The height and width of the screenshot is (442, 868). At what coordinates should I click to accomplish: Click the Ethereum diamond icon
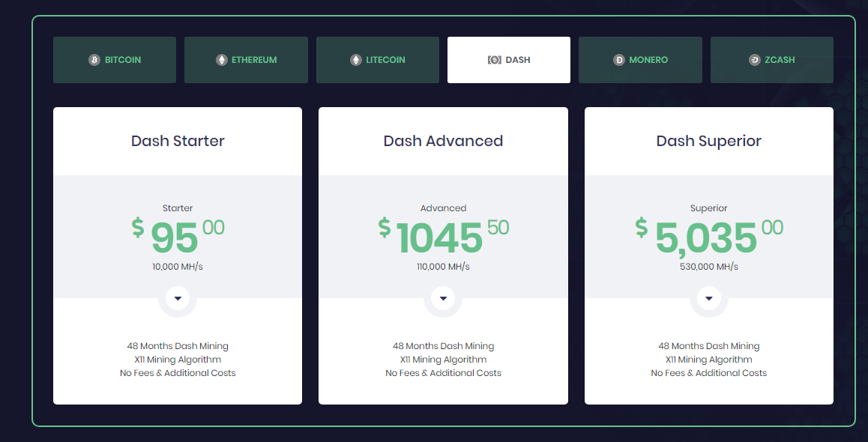222,60
